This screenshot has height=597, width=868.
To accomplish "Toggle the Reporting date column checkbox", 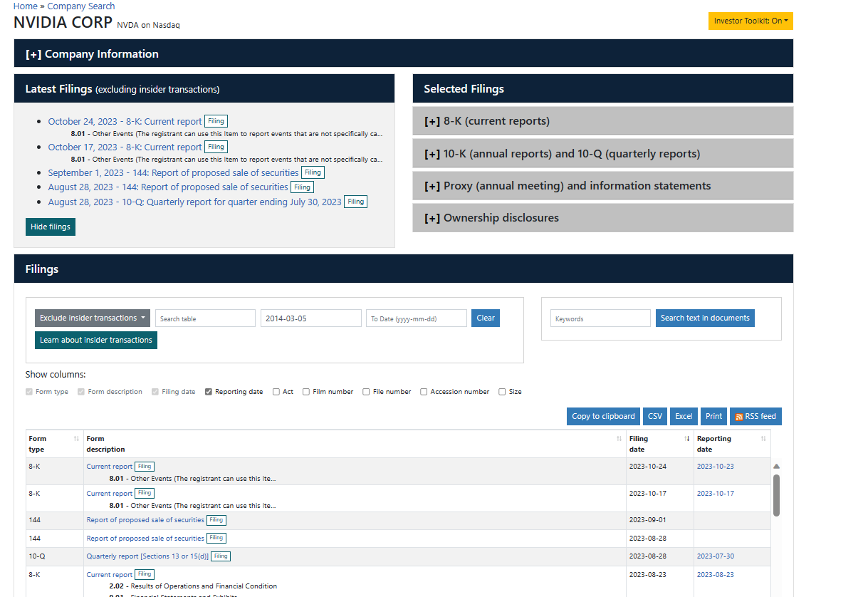I will [x=209, y=392].
